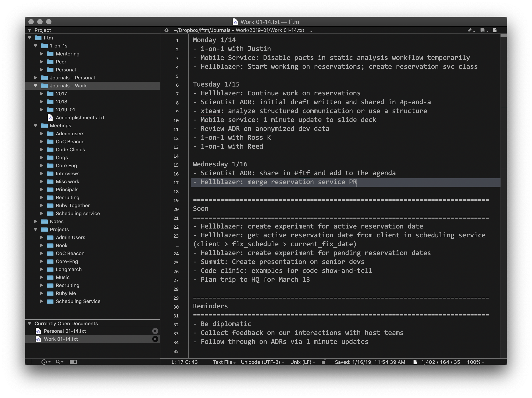
Task: Open the recent items clock icon
Action: coord(45,362)
